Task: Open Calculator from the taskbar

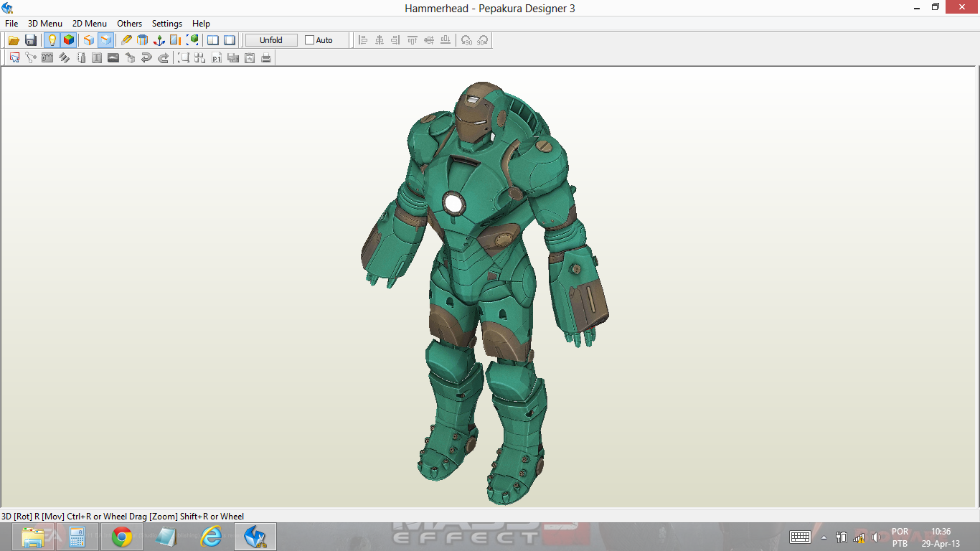Action: click(x=77, y=537)
